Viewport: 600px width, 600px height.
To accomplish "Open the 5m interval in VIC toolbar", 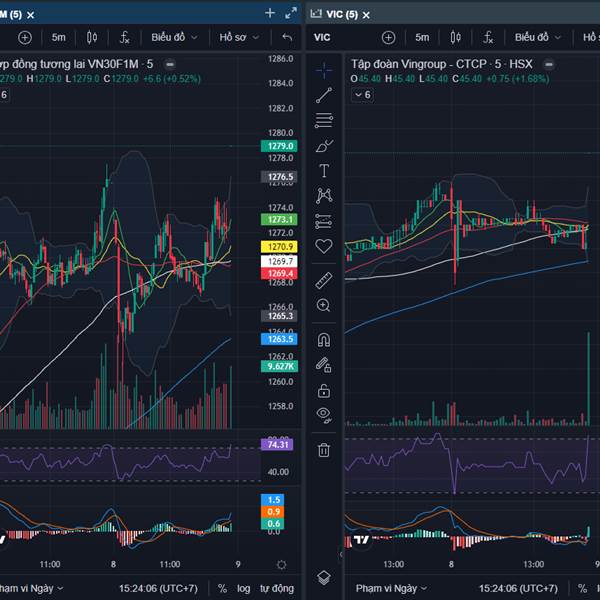I will click(422, 38).
